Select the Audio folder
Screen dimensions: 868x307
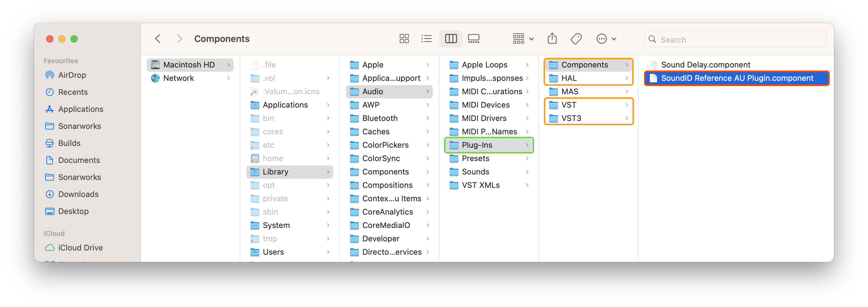(x=389, y=91)
